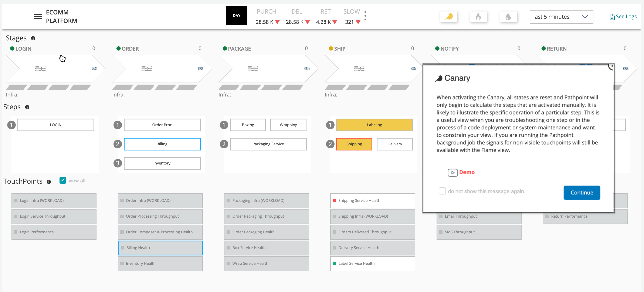644x292 pixels.
Task: Activate the Drop view icon
Action: 508,17
